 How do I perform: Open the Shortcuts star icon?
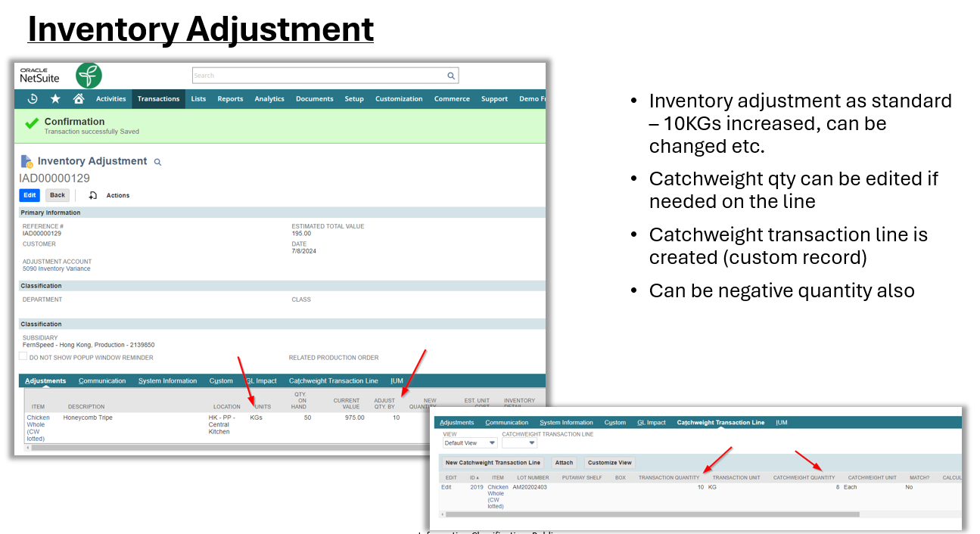point(55,99)
